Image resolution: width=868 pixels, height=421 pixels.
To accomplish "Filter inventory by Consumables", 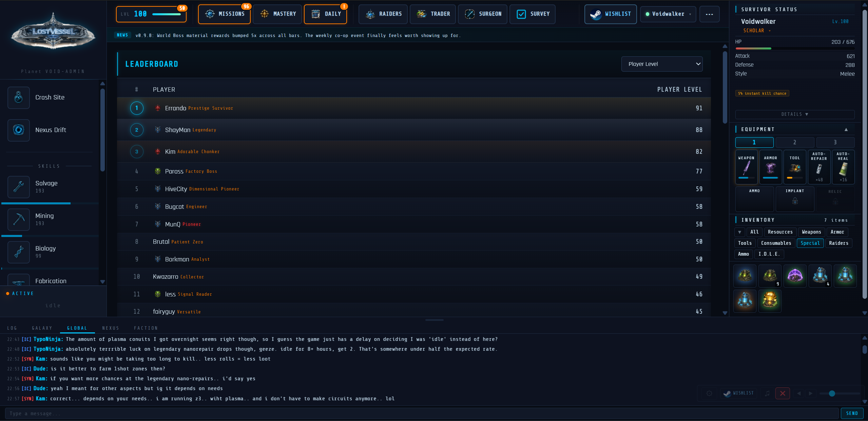I will point(776,243).
